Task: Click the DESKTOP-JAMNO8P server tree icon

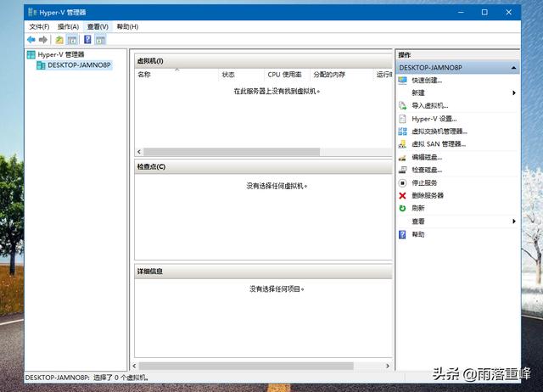Action: 41,65
